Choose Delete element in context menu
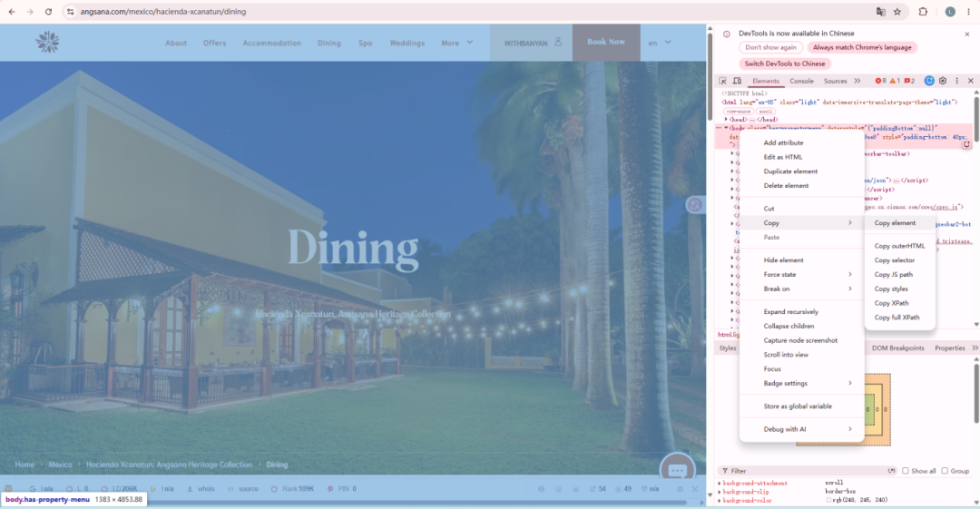This screenshot has height=509, width=980. [x=802, y=186]
